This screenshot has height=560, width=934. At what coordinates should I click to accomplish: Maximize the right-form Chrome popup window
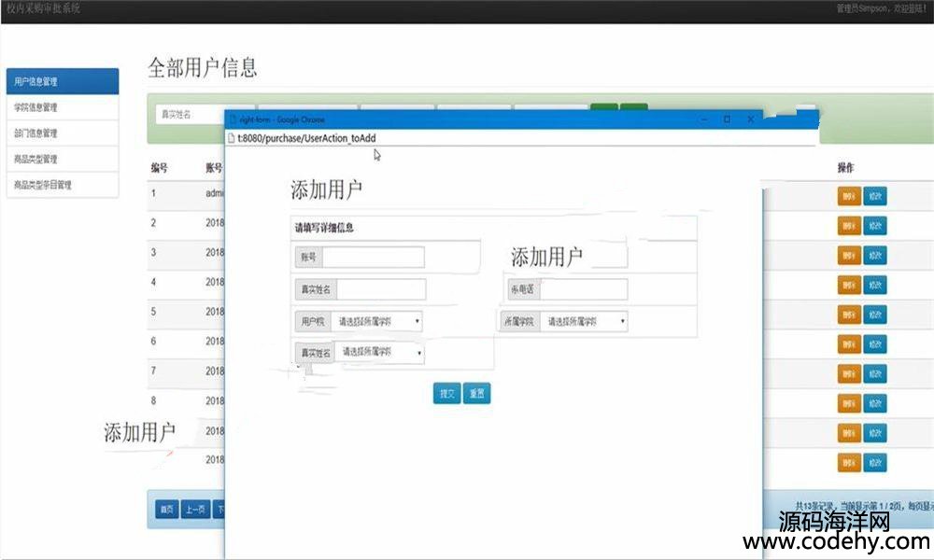coord(727,119)
